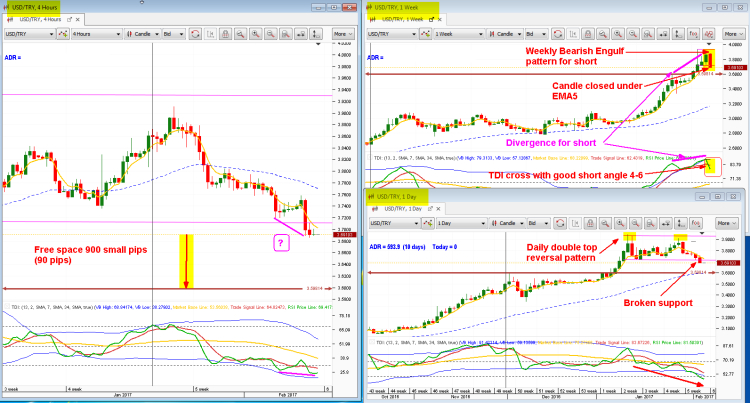
Task: Click the add chart element icon in 4 Hours window
Action: pyautogui.click(x=63, y=34)
